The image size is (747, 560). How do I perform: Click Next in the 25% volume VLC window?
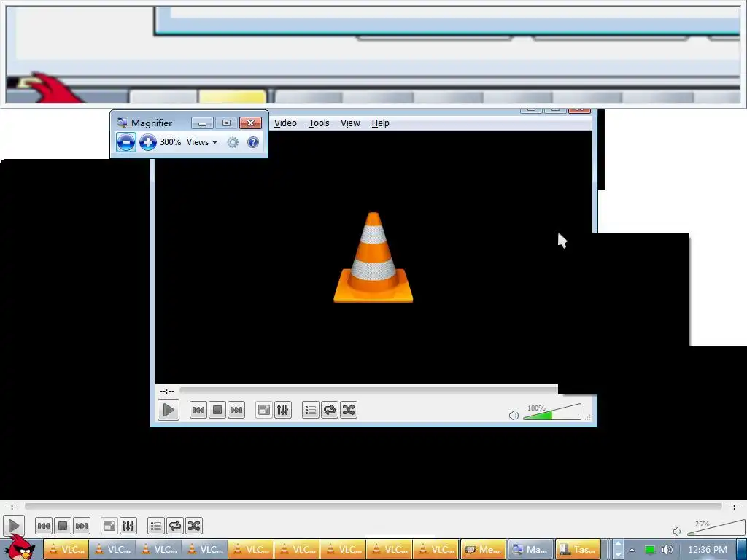point(82,526)
